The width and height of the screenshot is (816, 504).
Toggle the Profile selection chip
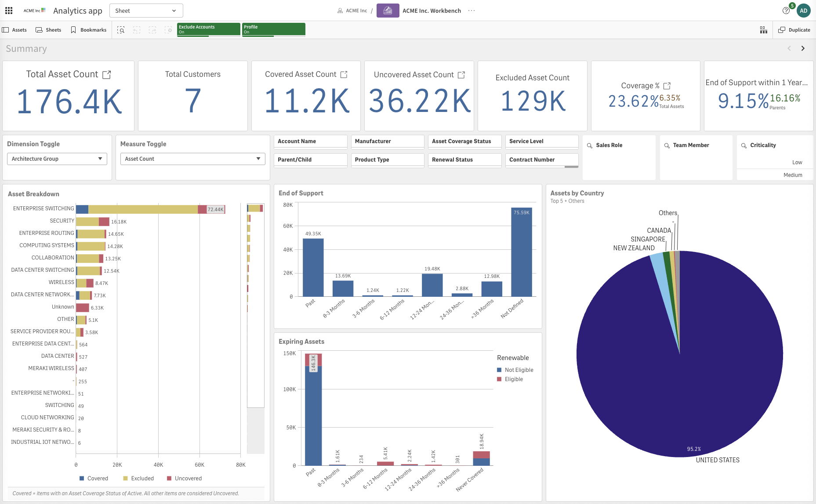tap(273, 29)
